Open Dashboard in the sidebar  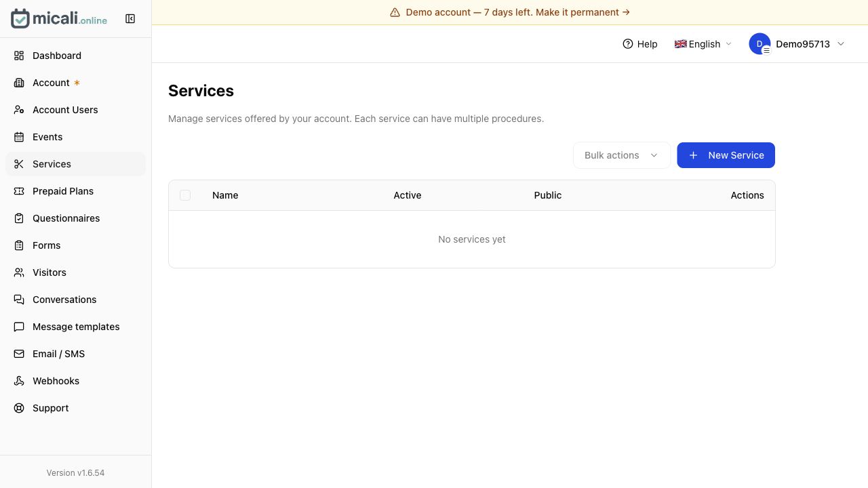tap(75, 56)
